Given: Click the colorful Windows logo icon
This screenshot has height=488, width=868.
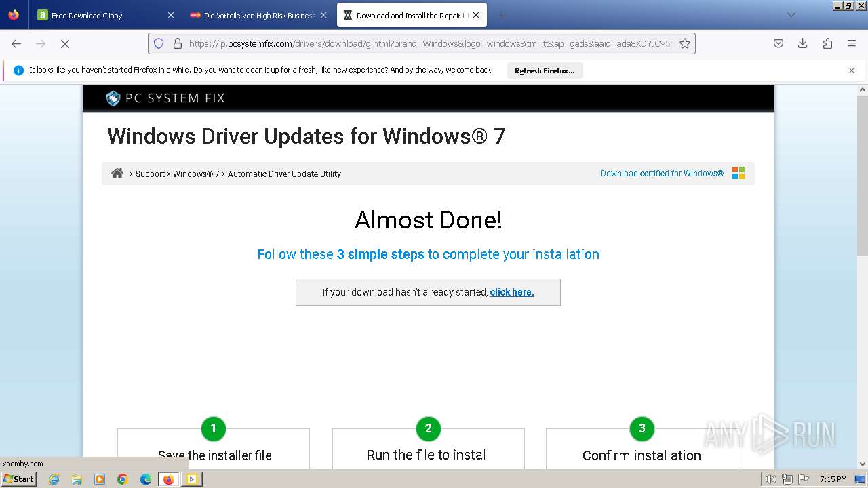Looking at the screenshot, I should coord(738,173).
